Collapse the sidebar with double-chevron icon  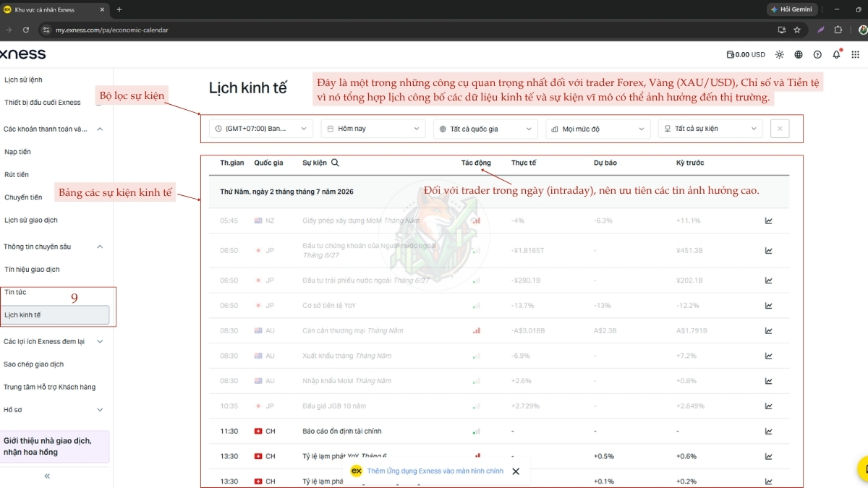47,476
